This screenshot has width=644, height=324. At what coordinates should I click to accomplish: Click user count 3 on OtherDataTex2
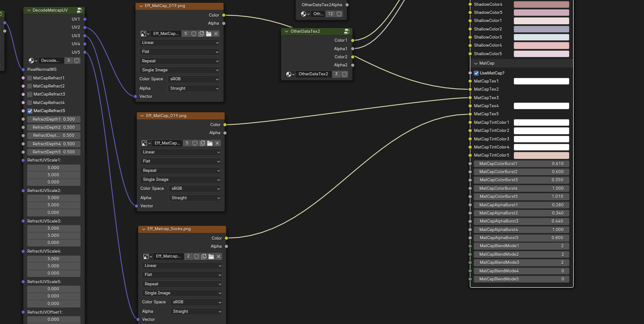(x=336, y=74)
